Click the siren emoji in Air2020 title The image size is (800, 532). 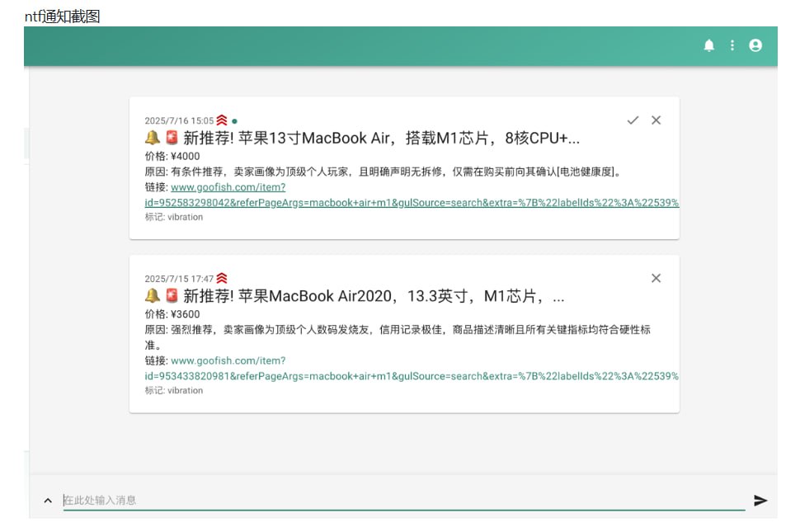point(172,296)
